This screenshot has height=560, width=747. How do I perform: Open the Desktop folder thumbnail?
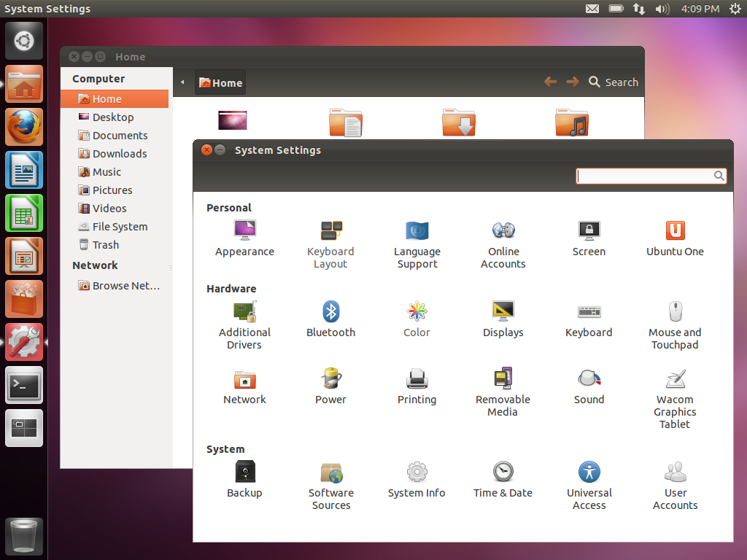233,120
